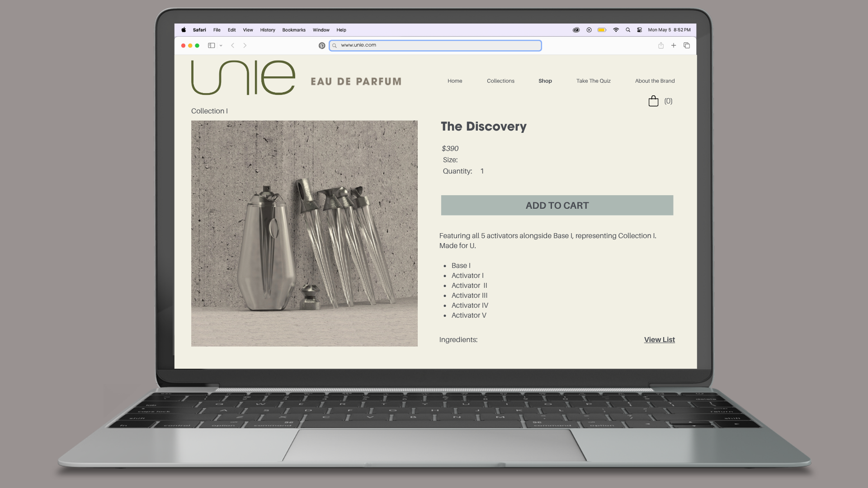This screenshot has height=488, width=868.
Task: Add The Discovery to cart
Action: (557, 205)
